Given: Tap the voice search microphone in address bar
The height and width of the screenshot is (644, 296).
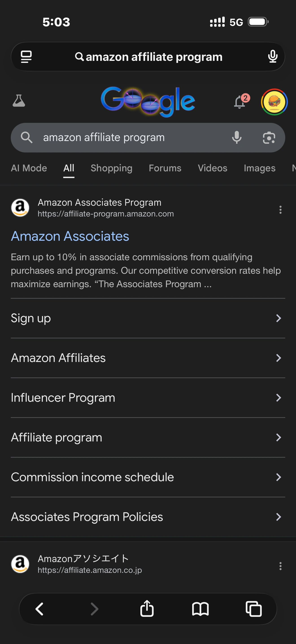Looking at the screenshot, I should click(x=272, y=57).
